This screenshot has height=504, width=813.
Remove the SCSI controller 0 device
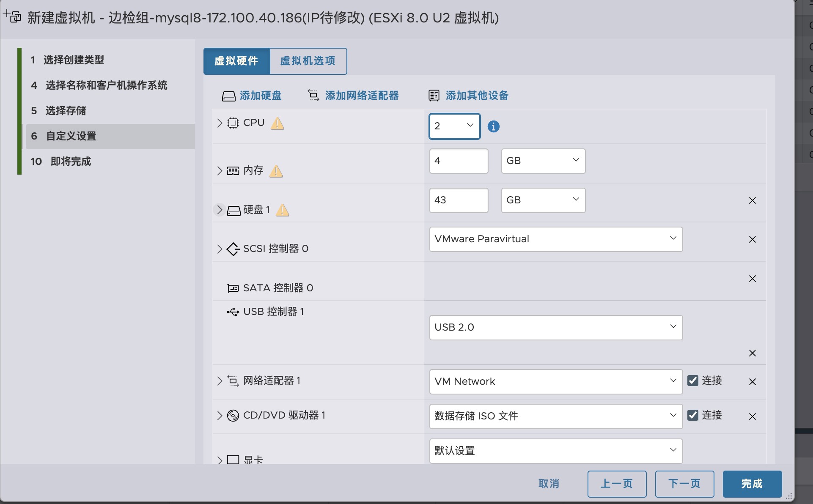[x=752, y=239]
